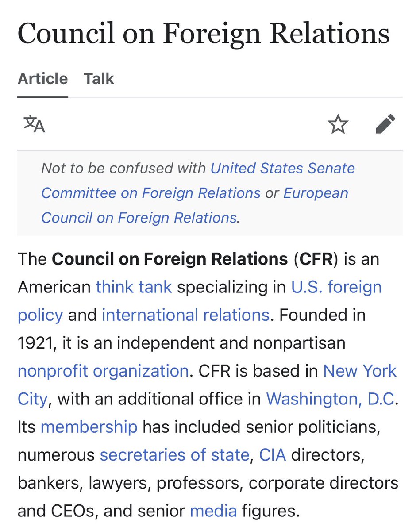This screenshot has height=531, width=420.
Task: Open the language selection icon
Action: pos(34,124)
